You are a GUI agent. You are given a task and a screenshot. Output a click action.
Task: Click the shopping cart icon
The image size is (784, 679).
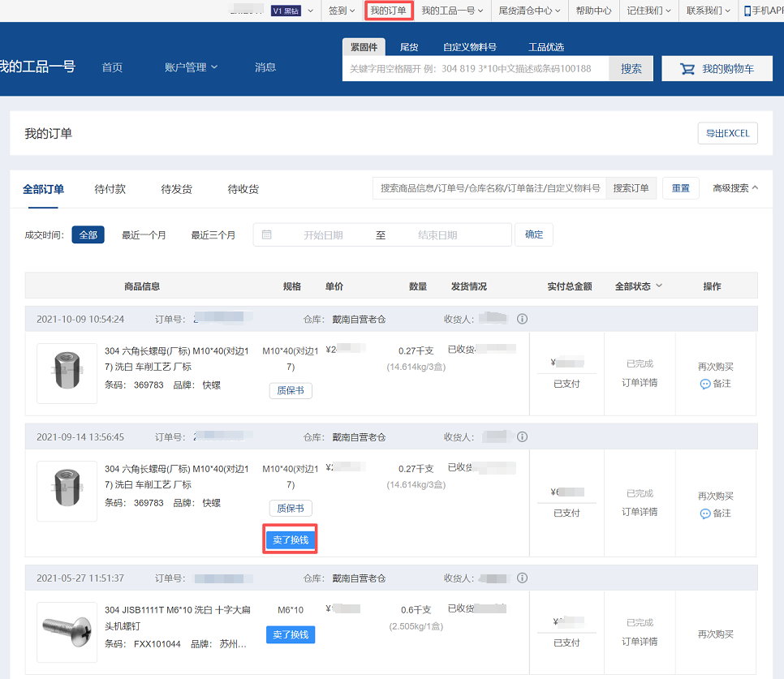(687, 69)
